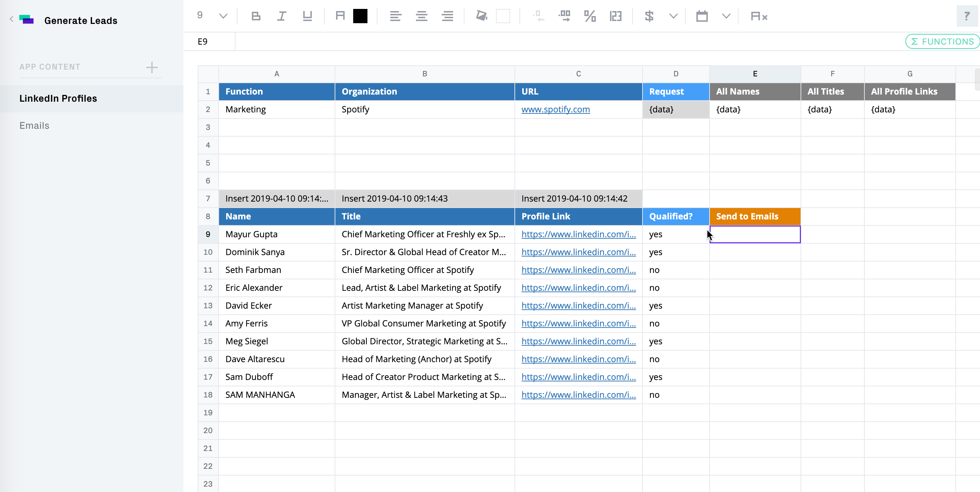980x492 pixels.
Task: Align text to the right
Action: click(447, 16)
